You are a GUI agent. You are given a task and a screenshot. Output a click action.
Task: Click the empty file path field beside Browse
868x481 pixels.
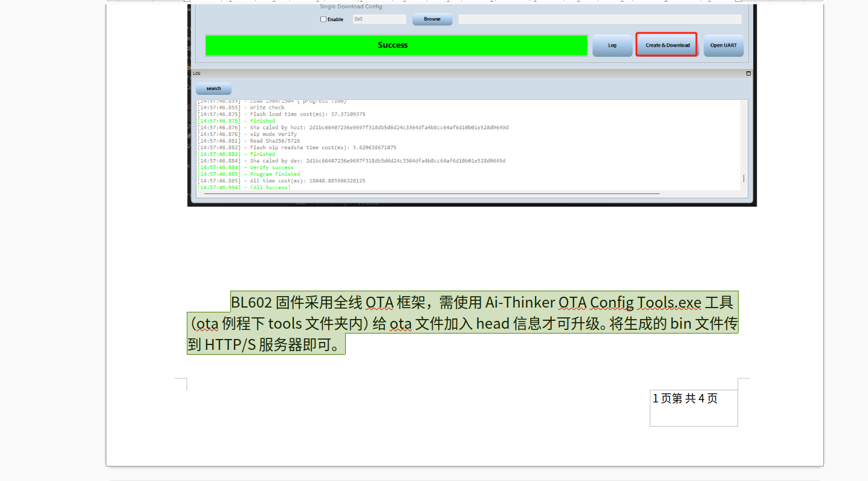pos(600,19)
